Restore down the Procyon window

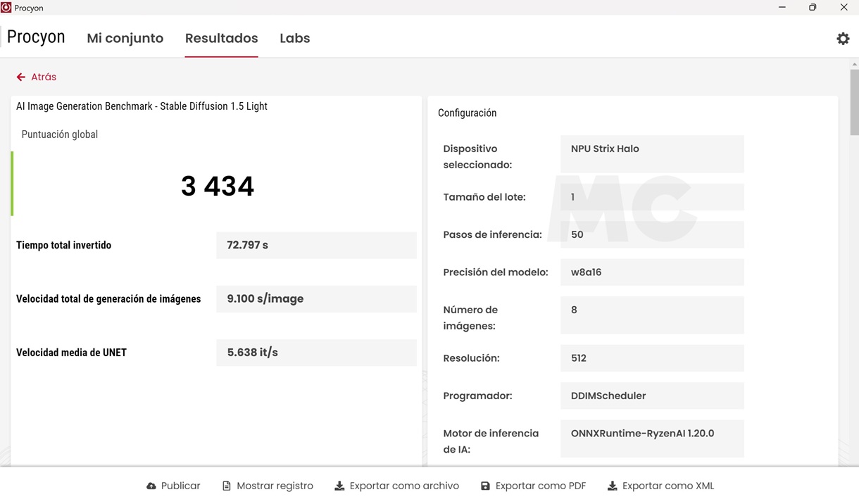813,8
